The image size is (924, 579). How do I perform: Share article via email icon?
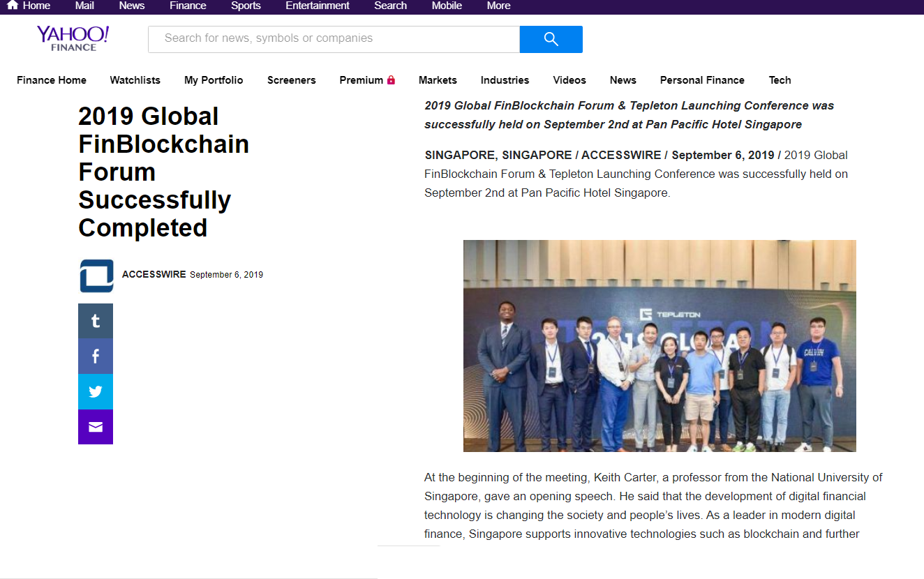point(96,427)
